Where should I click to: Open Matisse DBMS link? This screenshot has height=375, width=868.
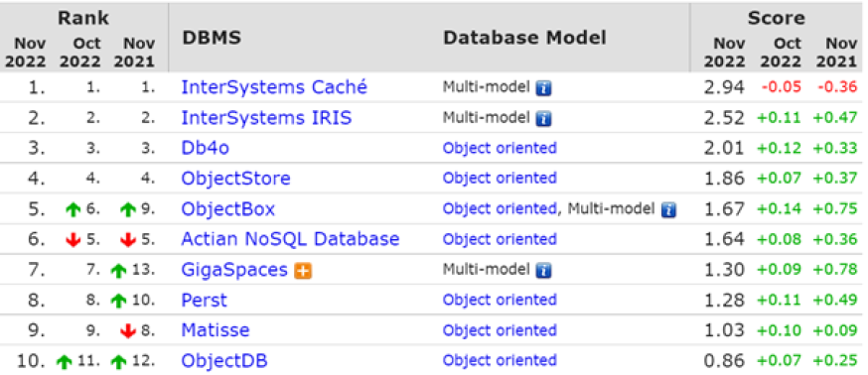tap(215, 330)
